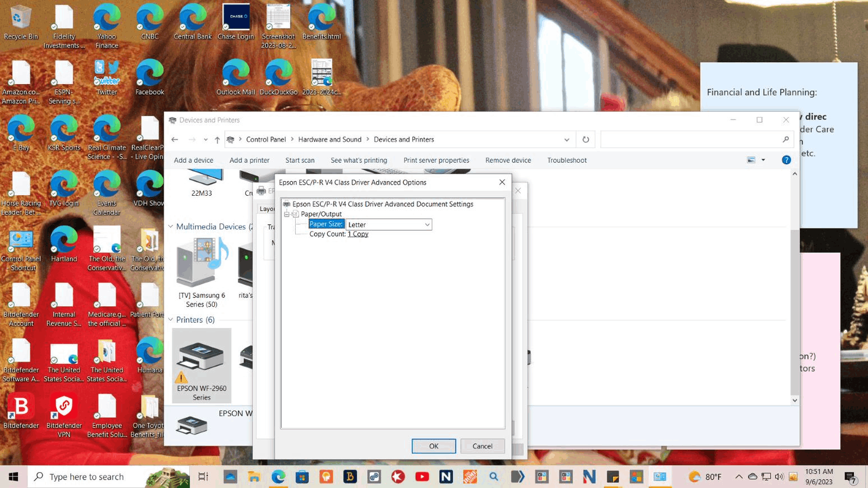Open the help icon in Devices and Printers

point(786,160)
